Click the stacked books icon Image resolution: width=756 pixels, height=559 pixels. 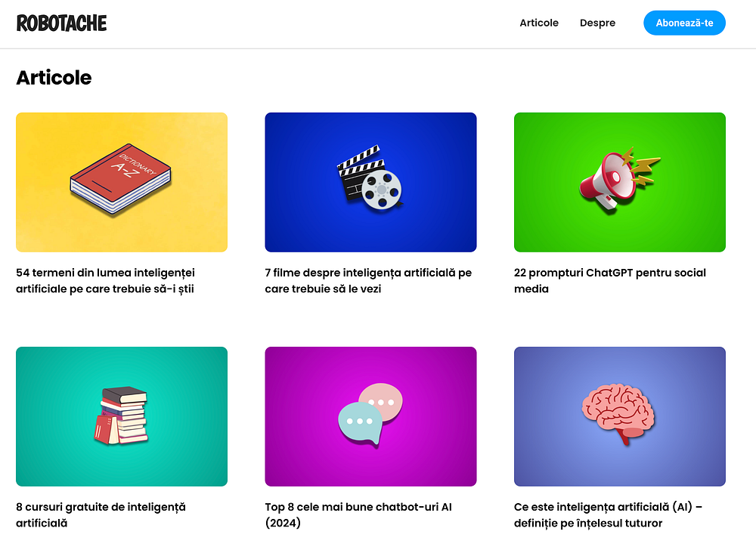[x=122, y=415]
